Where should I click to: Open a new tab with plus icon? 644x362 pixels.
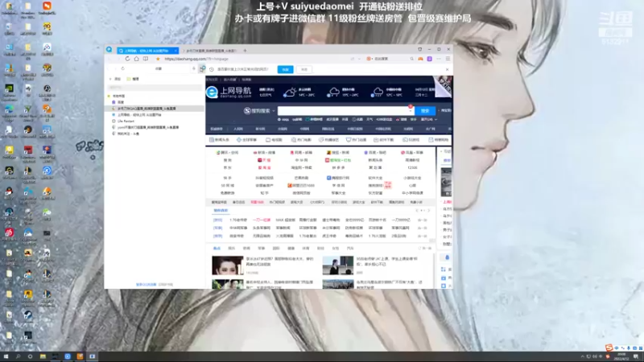pyautogui.click(x=246, y=51)
